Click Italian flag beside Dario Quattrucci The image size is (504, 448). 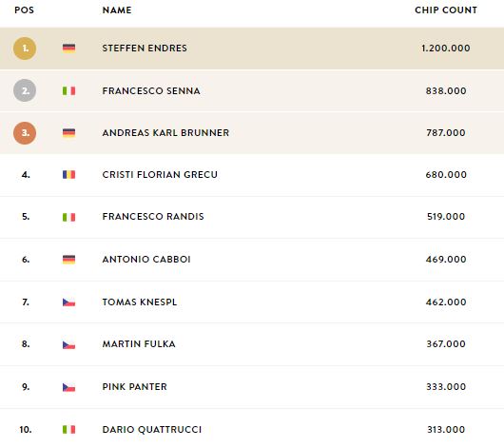point(68,429)
